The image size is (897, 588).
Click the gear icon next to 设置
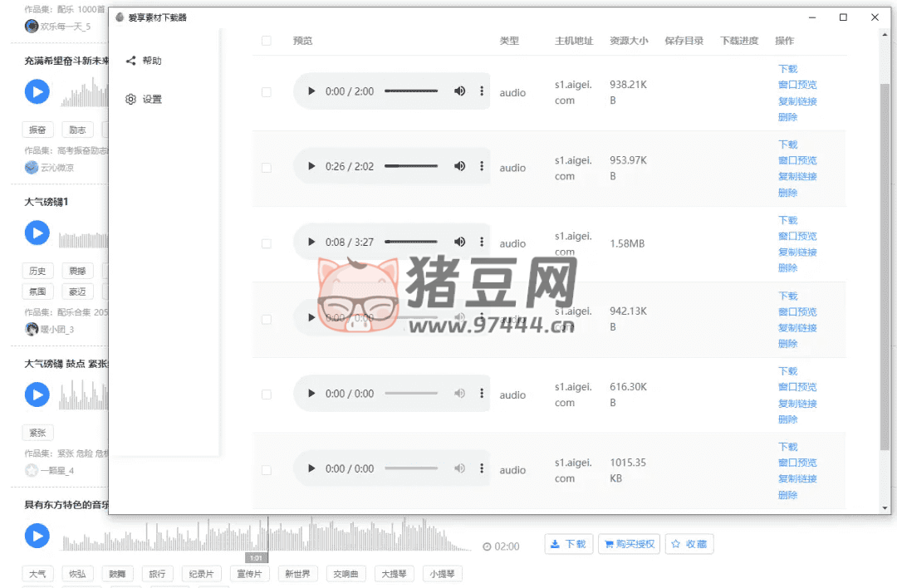point(130,100)
